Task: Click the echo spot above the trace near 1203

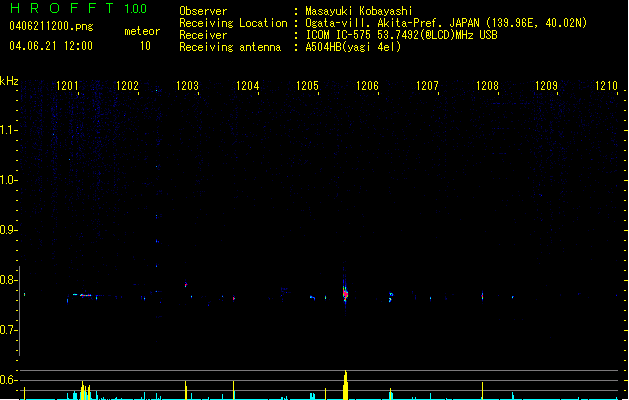Action: pyautogui.click(x=186, y=285)
